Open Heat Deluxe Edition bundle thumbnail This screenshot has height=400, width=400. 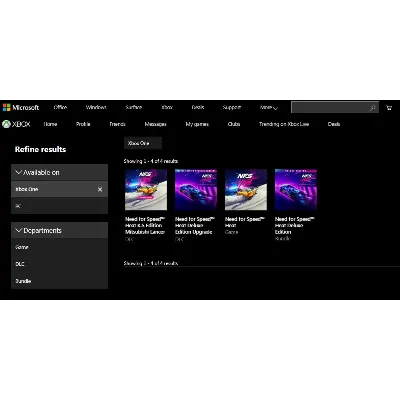[296, 189]
